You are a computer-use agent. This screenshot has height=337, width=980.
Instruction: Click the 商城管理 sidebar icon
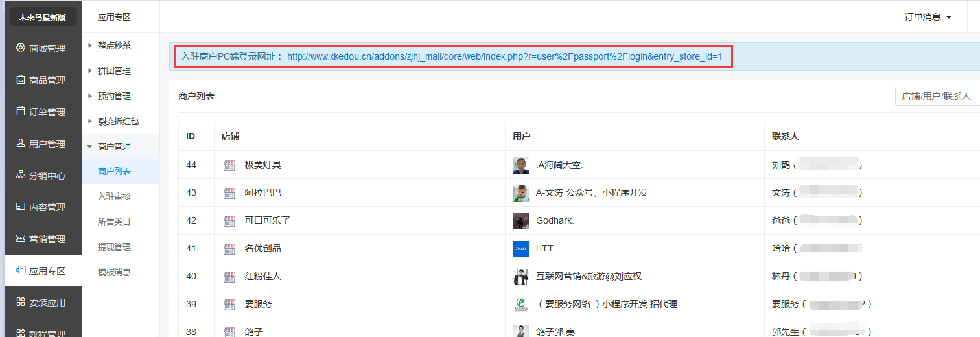click(21, 48)
